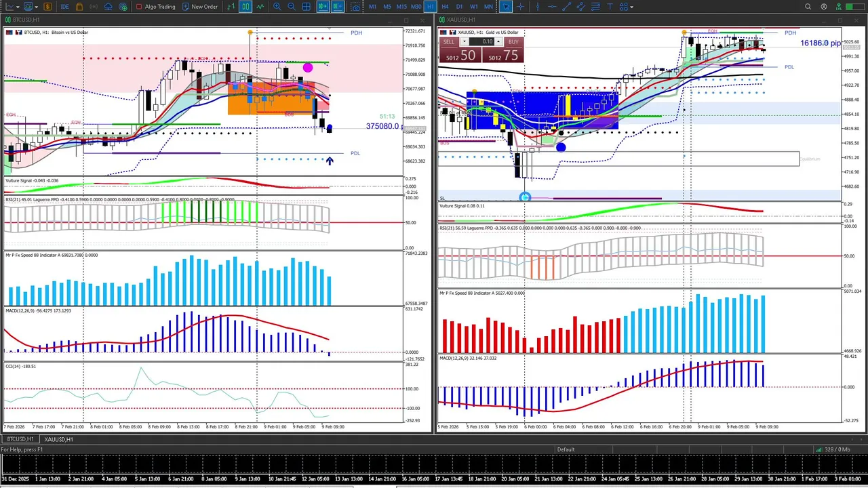Select the trendline drawing tool
Screen dimensions: 868x488
click(566, 7)
